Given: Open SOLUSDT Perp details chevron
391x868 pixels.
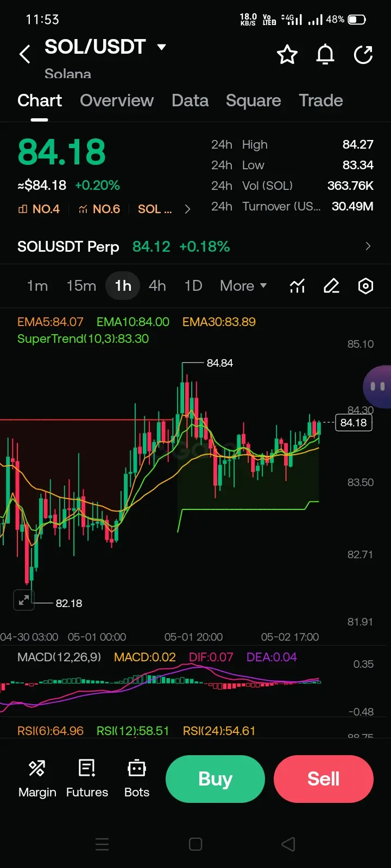Looking at the screenshot, I should tap(368, 246).
